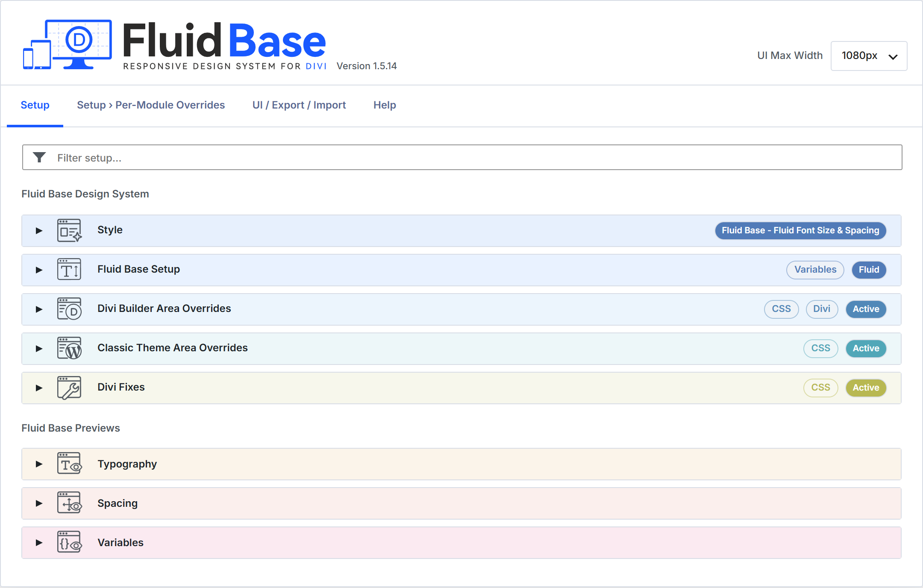923x588 pixels.
Task: Click the Divi Fixes wrench icon
Action: [x=69, y=388]
